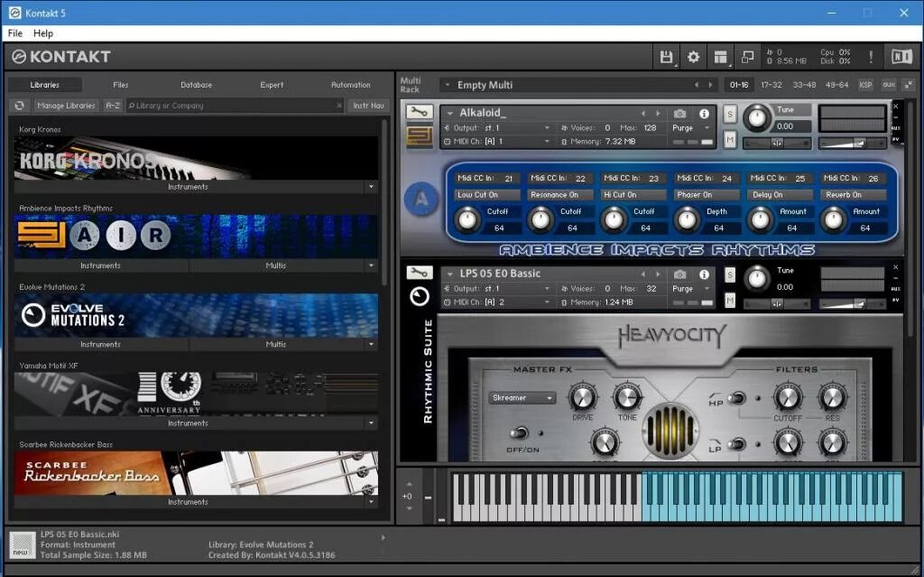Toggle Reverb On button

(854, 195)
